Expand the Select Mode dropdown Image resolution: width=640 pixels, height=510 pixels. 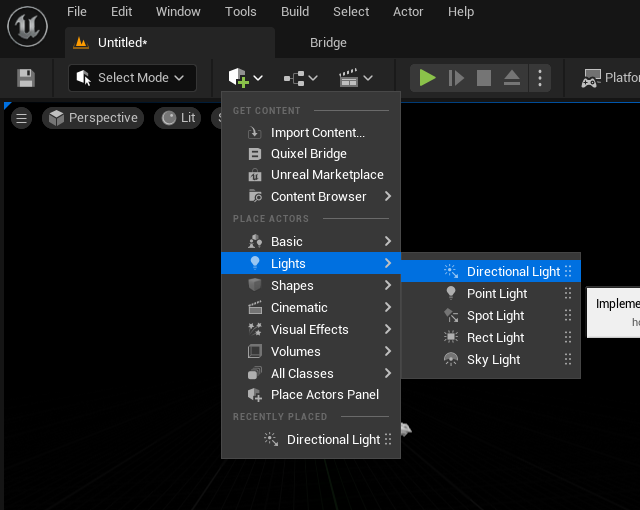132,78
